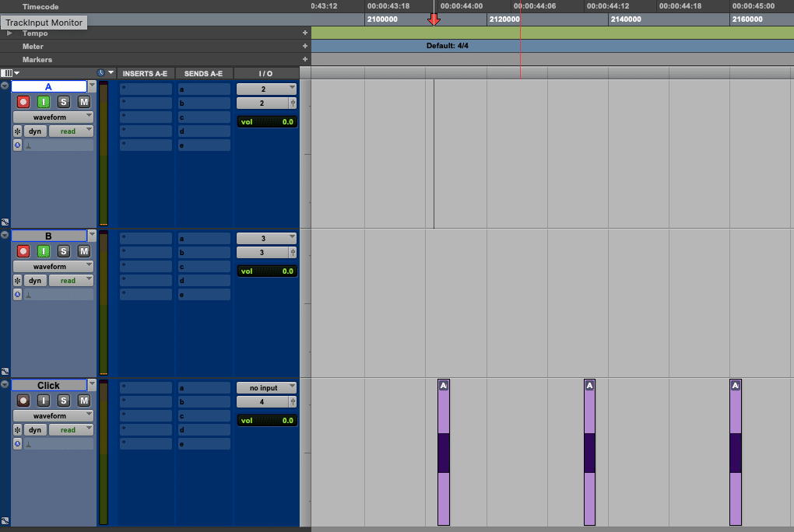Open track A input path selector

pos(266,89)
